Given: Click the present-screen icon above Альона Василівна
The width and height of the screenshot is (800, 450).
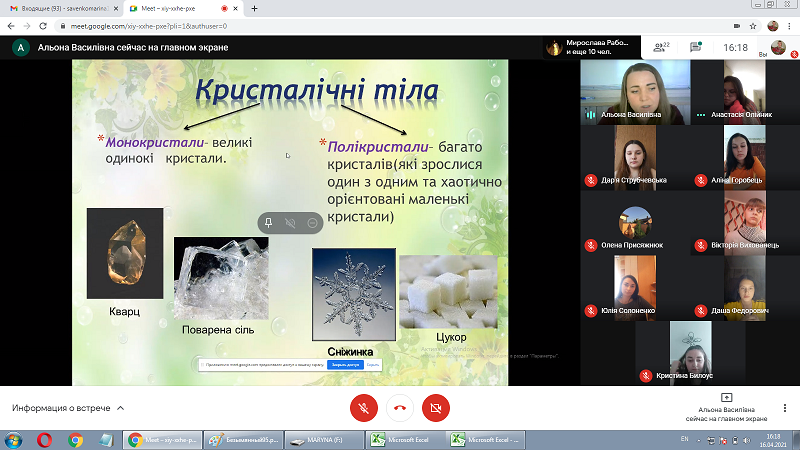Looking at the screenshot, I should click(727, 397).
